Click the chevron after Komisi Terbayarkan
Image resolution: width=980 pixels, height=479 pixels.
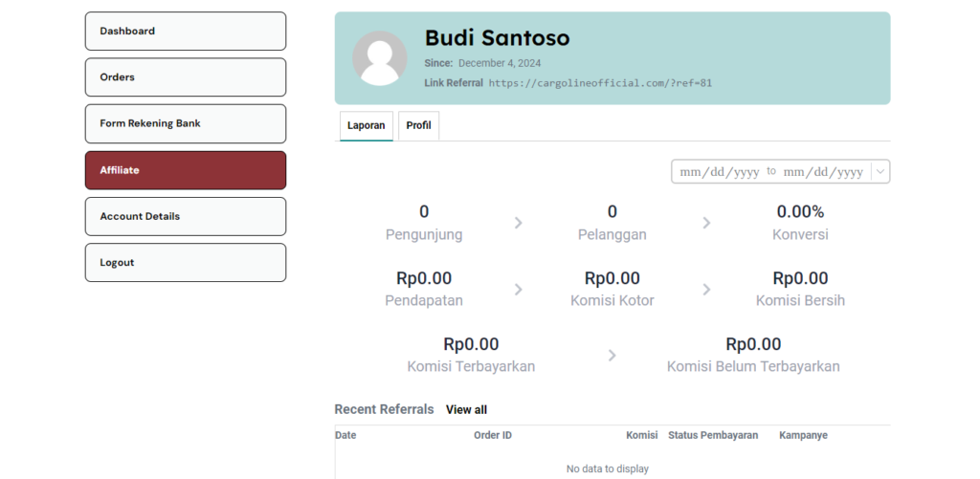tap(612, 356)
